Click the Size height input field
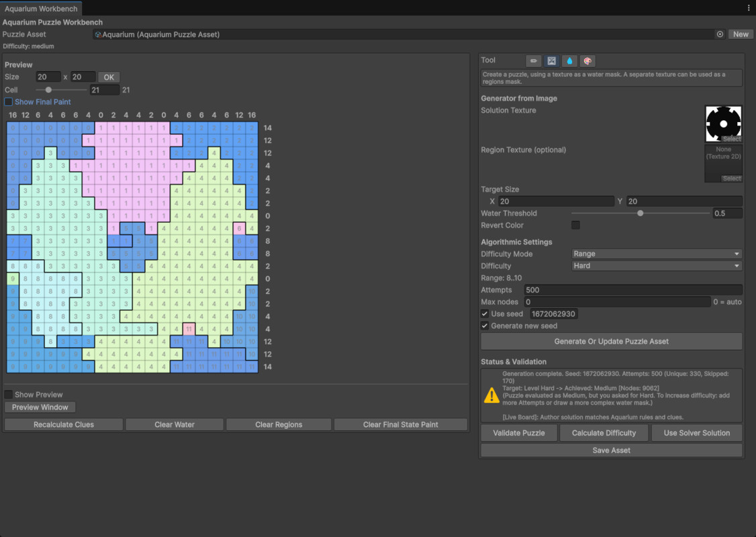Screen dimensions: 756x537 (x=83, y=77)
